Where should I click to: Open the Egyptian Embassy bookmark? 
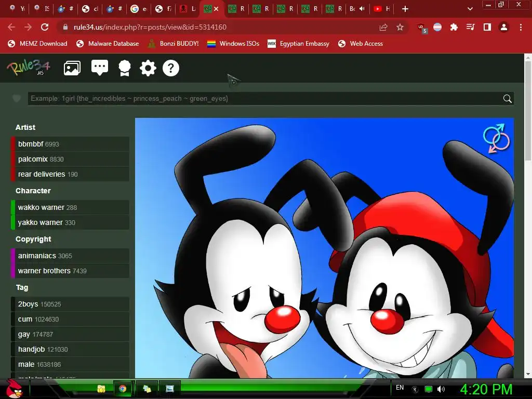299,44
